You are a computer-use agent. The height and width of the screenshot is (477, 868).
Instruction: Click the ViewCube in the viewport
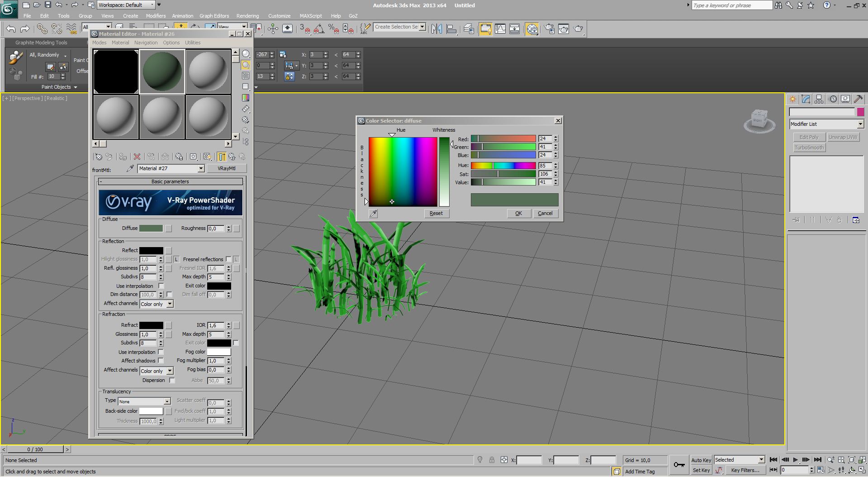759,120
